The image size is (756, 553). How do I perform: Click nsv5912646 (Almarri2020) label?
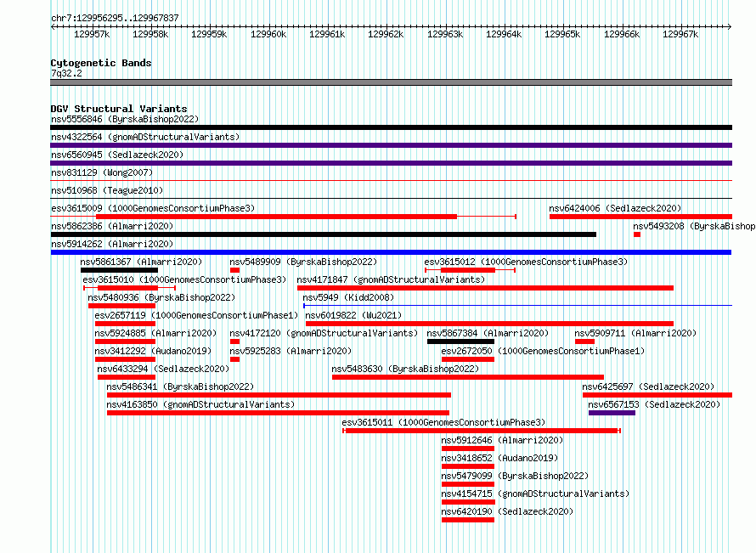pos(502,440)
